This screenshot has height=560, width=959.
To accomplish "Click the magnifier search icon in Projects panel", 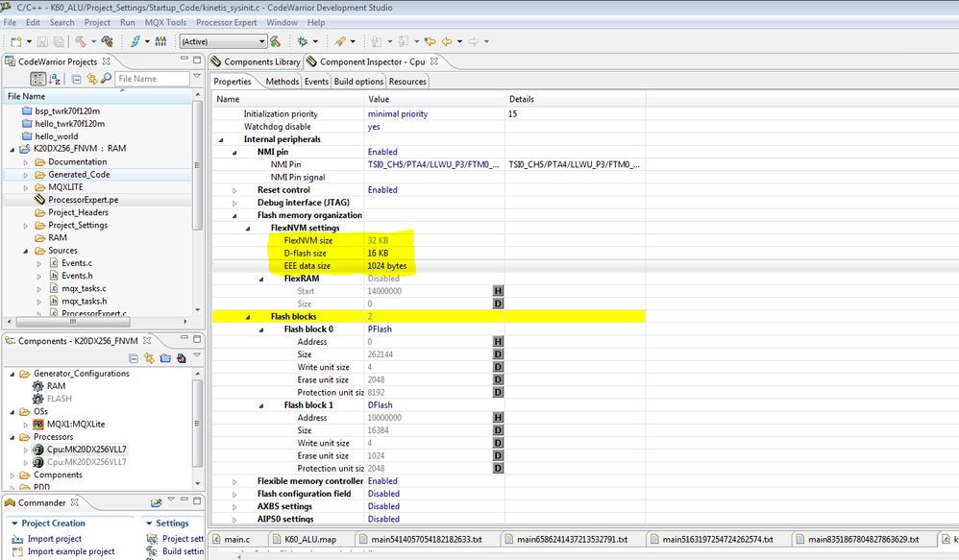I will tap(107, 78).
